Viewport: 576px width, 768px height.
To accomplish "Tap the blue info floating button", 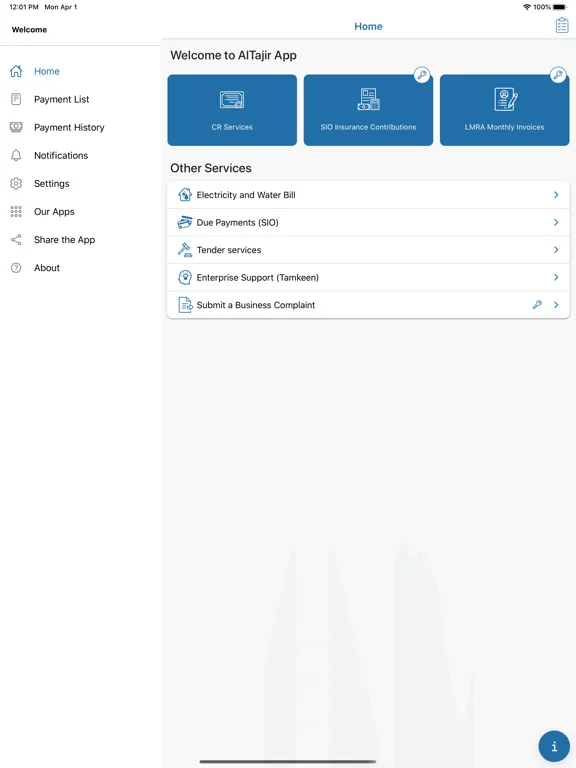I will (x=554, y=746).
